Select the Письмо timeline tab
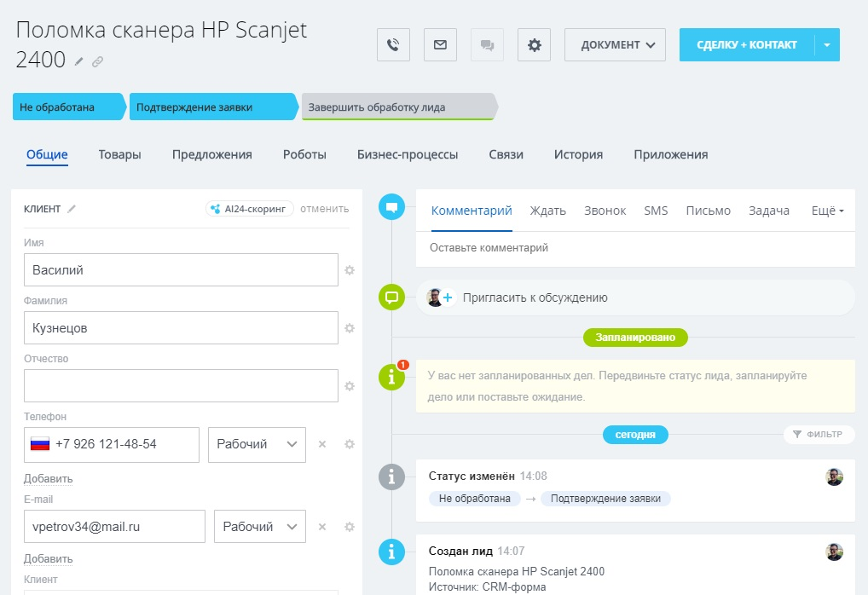Screen dimensions: 868x595 click(x=708, y=211)
